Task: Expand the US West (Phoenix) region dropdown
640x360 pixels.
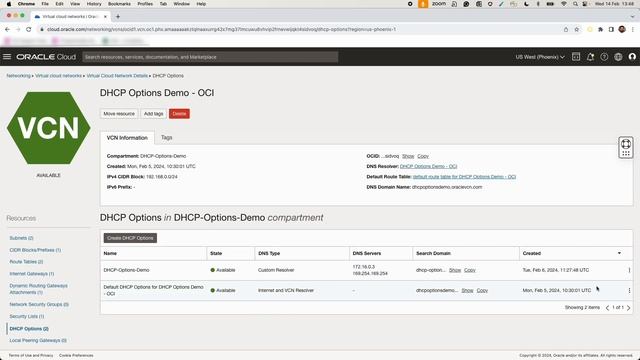Action: (540, 57)
